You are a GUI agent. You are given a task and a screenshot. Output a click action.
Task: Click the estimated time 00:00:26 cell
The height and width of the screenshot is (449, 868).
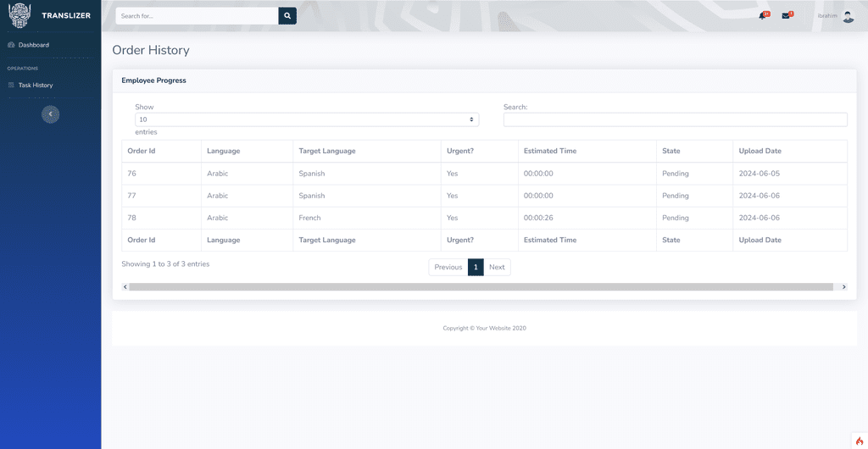587,218
